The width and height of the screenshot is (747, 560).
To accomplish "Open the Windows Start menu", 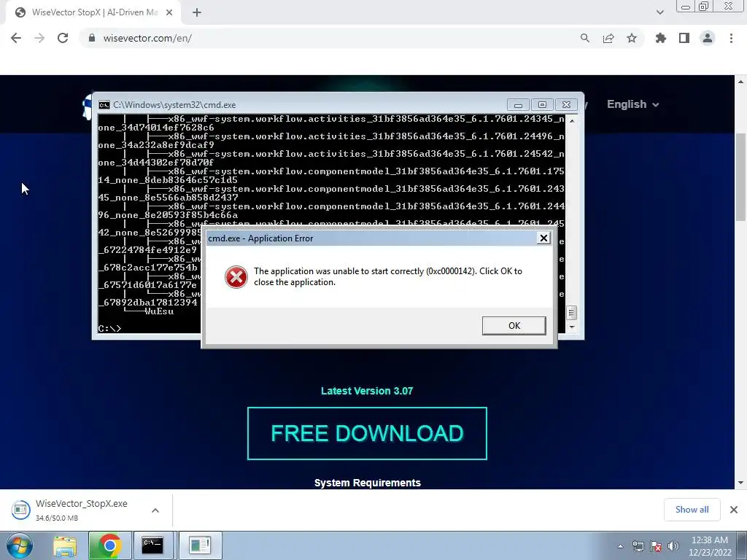I will [x=19, y=545].
